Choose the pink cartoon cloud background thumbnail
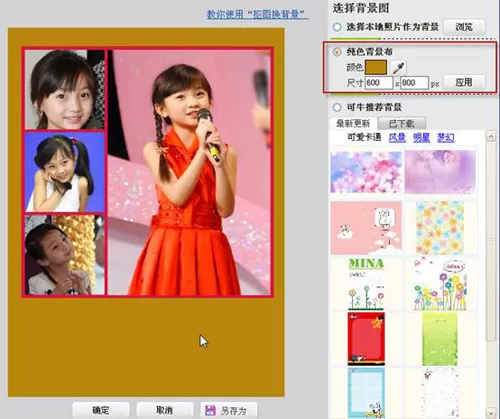Viewport: 500px width, 419px height. (x=366, y=228)
